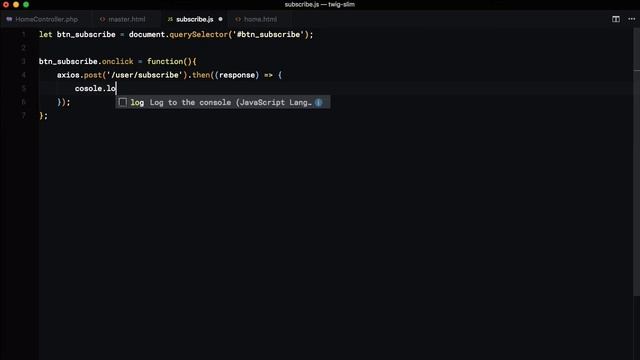
Task: Open the editor more actions menu
Action: coord(631,19)
